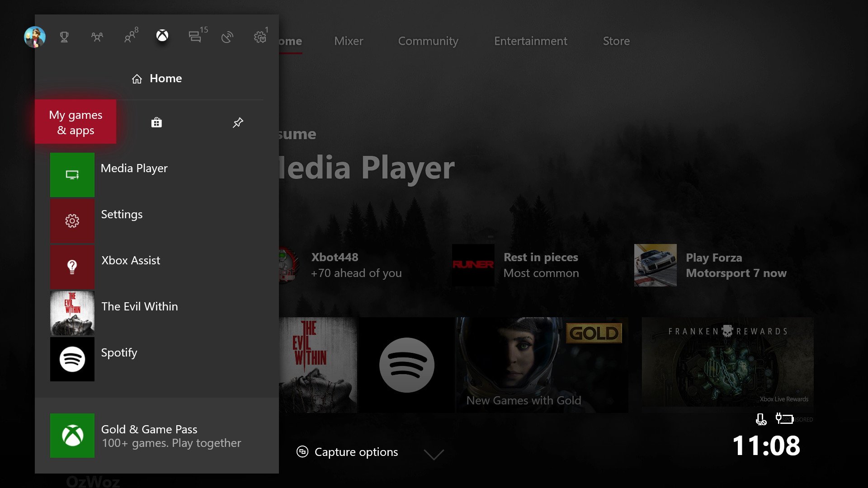Switch to the Community tab
Image resolution: width=868 pixels, height=488 pixels.
428,41
